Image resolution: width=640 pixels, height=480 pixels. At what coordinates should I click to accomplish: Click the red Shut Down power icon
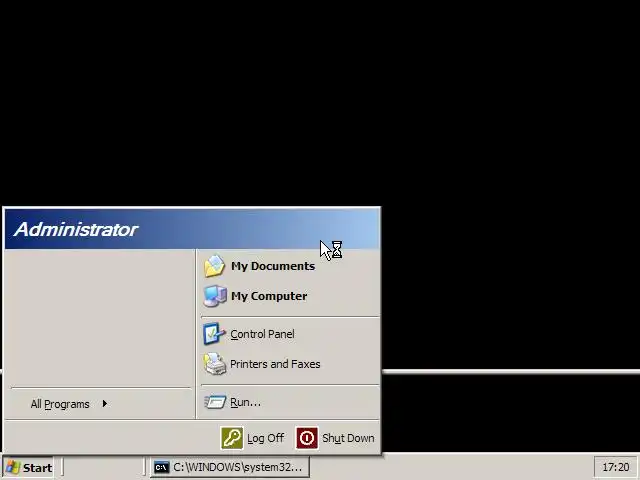pos(307,438)
